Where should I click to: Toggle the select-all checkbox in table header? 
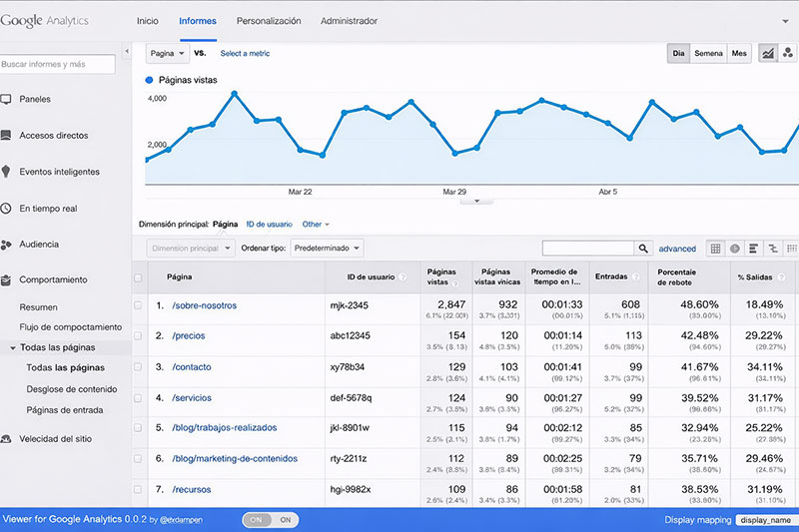[138, 277]
